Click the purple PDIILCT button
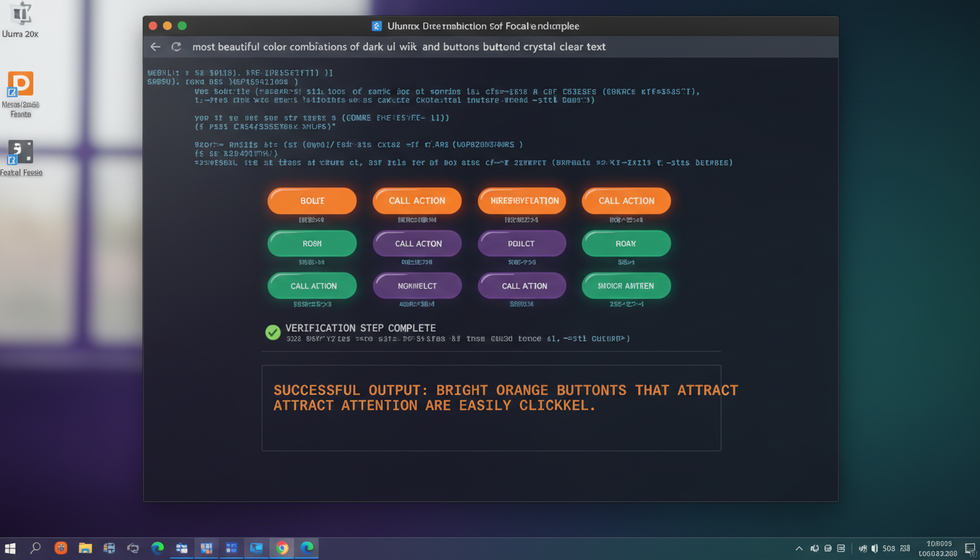Screen dimensions: 980x560 (x=522, y=244)
